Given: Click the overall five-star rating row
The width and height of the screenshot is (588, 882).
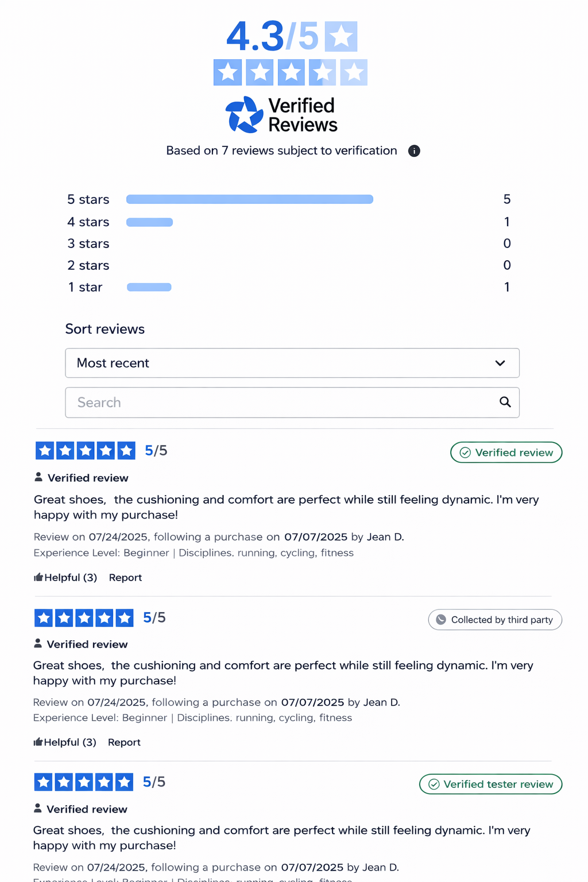Looking at the screenshot, I should 290,72.
